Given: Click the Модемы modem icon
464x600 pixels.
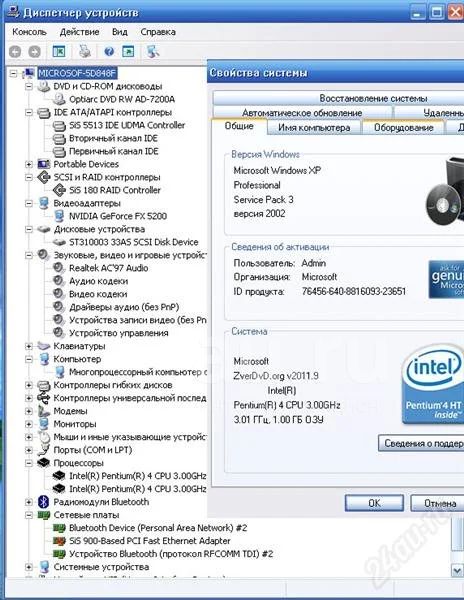Looking at the screenshot, I should 44,411.
